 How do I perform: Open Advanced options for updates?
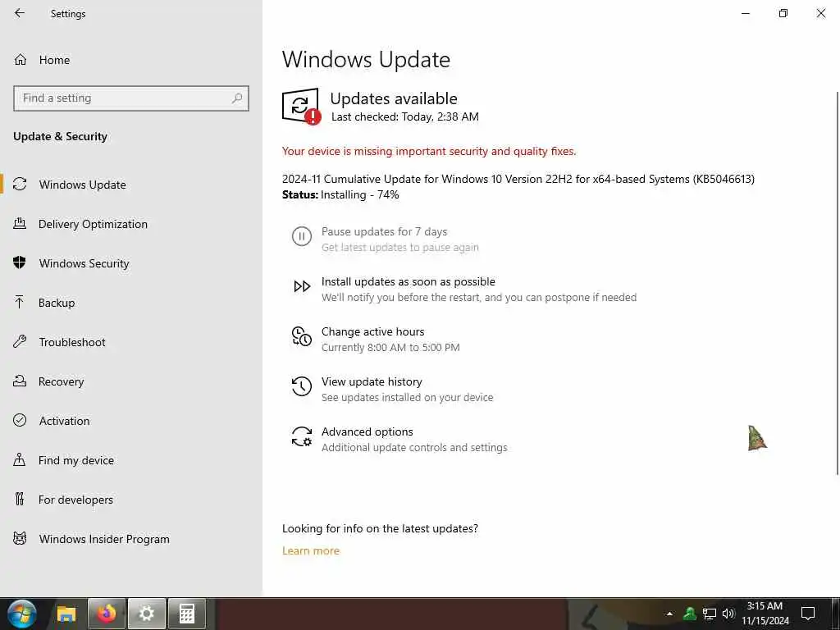367,431
